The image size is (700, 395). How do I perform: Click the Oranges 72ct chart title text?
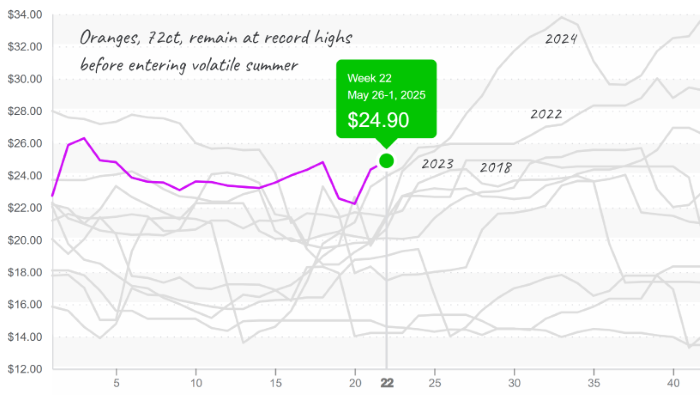(x=216, y=51)
